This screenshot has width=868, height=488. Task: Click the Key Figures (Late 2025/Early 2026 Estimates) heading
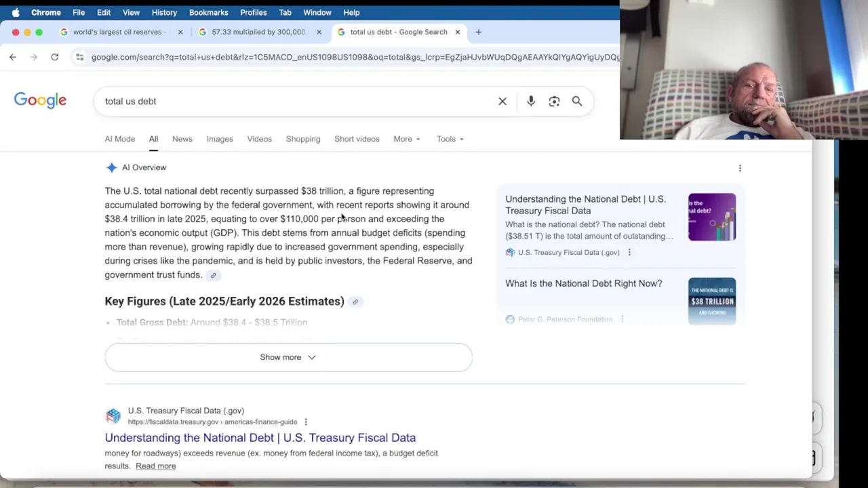click(224, 301)
